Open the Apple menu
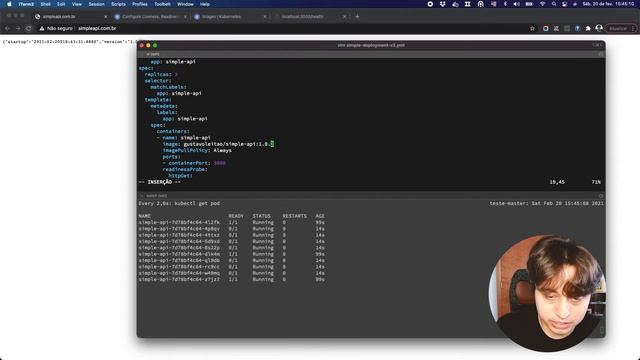The image size is (640, 360). coord(9,4)
